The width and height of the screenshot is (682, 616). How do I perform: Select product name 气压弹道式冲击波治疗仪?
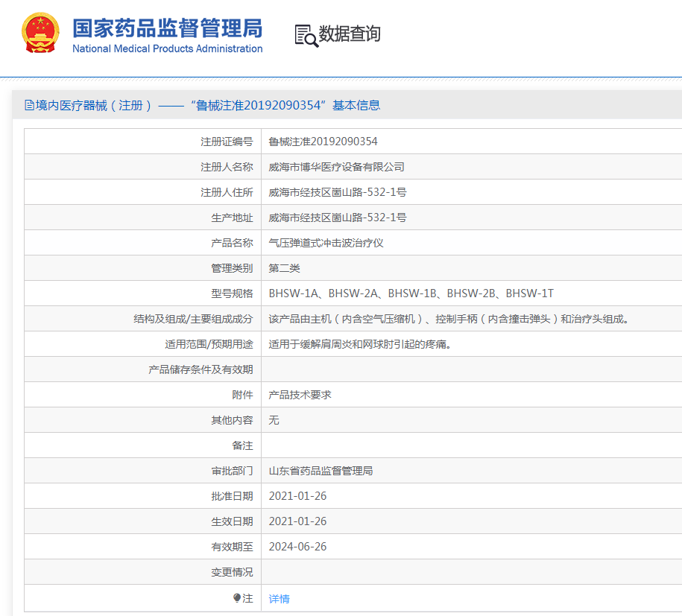tap(326, 243)
